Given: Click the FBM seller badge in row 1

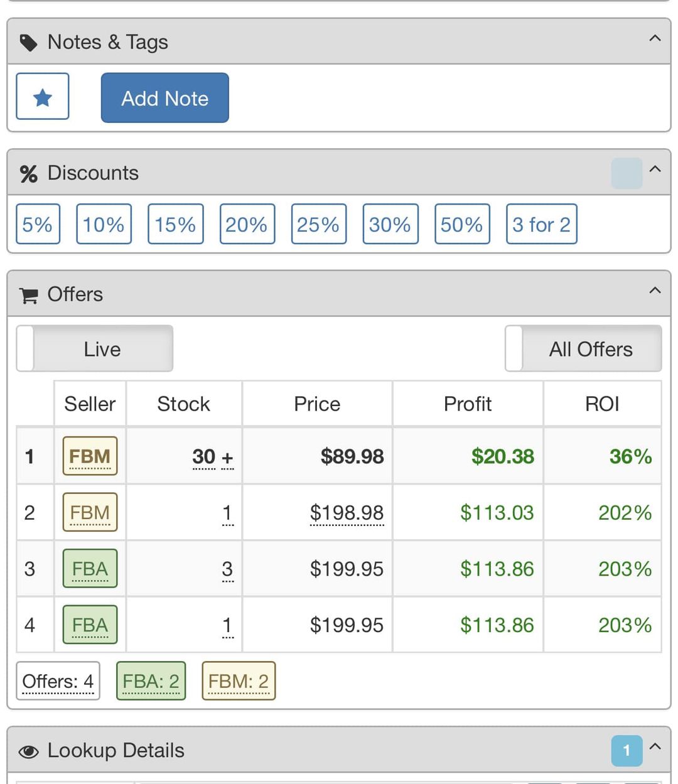Looking at the screenshot, I should (90, 456).
